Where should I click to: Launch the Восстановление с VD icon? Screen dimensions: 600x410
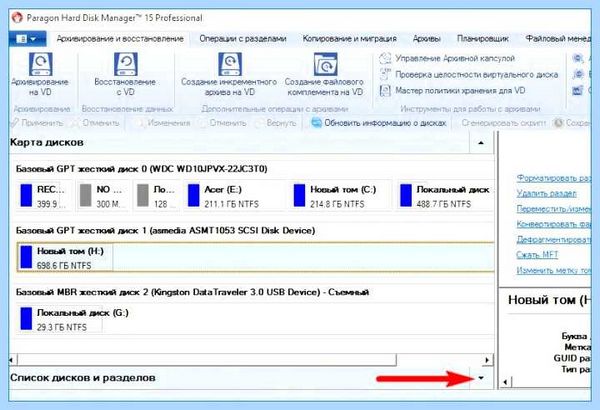[x=126, y=64]
